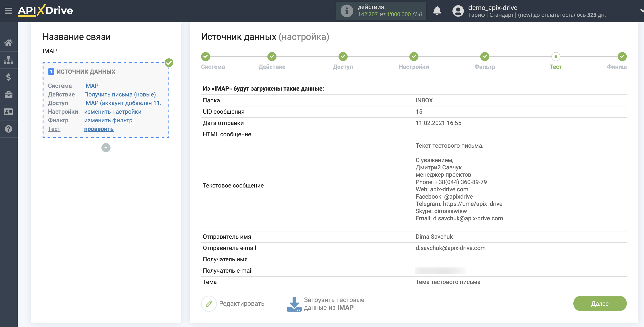Click изменить настройки link
644x327 pixels.
tap(113, 112)
